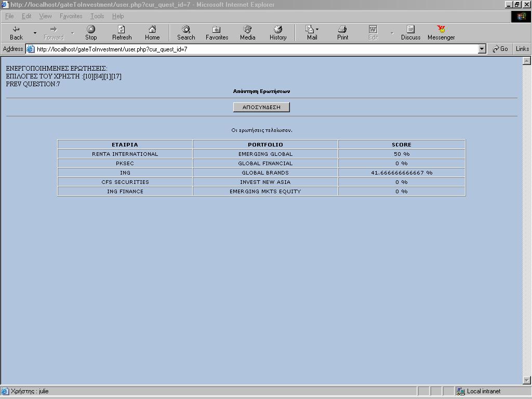Click the Απάντηση Ερωτήσεων heading
This screenshot has height=399, width=532.
pyautogui.click(x=261, y=91)
